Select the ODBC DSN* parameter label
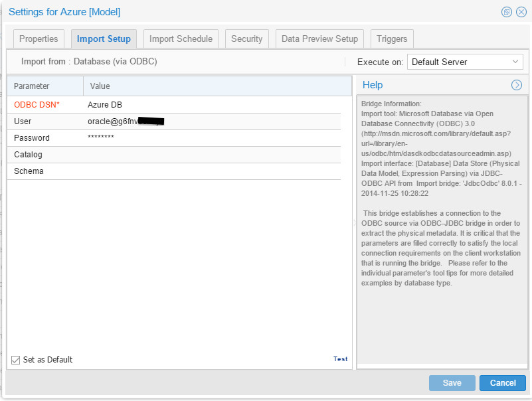 (37, 105)
